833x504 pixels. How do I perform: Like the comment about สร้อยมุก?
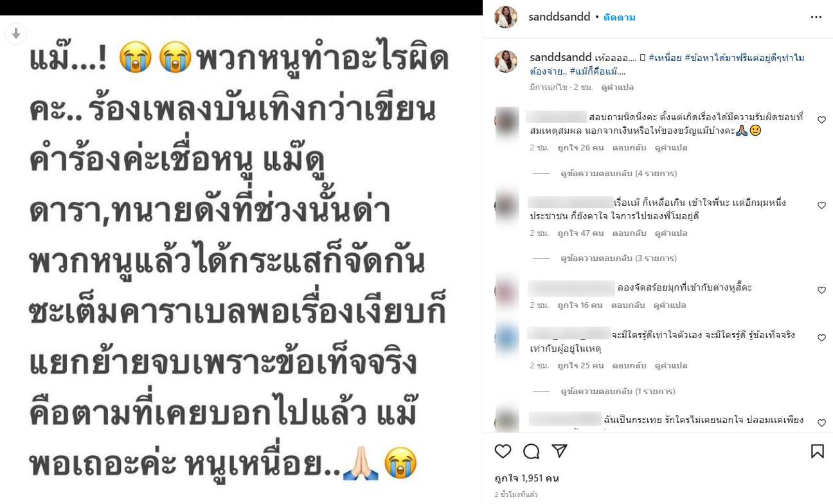(x=821, y=291)
